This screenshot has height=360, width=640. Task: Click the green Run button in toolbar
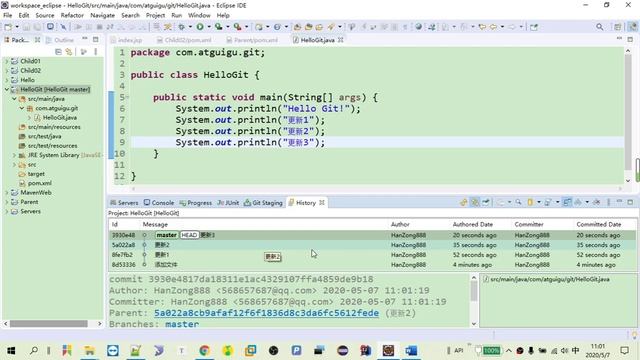[200, 27]
